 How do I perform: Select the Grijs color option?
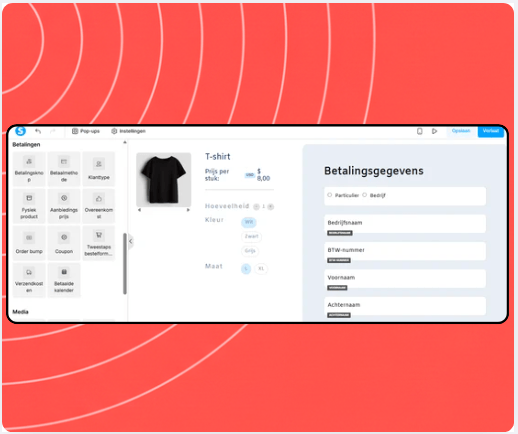[x=250, y=251]
